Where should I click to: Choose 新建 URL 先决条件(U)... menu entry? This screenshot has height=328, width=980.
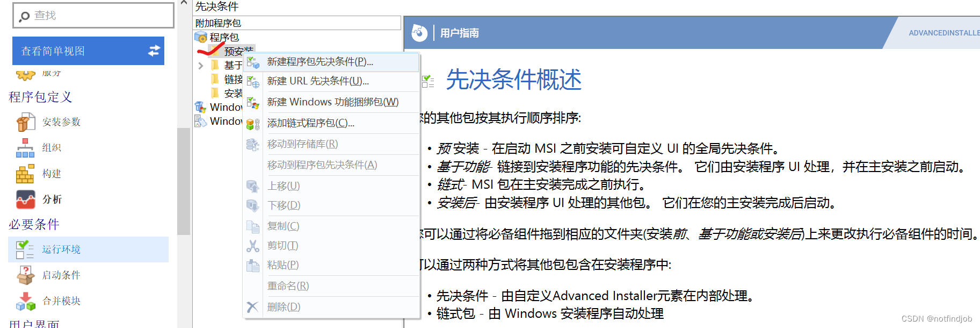coord(331,81)
